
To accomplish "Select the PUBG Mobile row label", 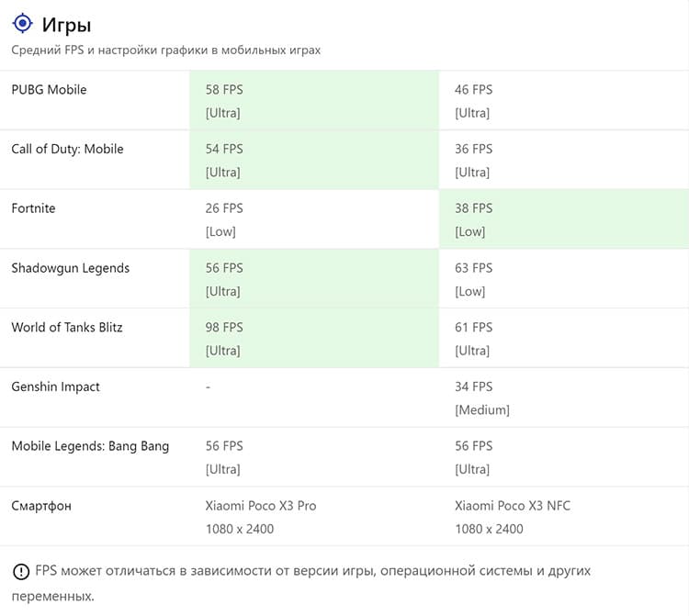I will pos(49,90).
